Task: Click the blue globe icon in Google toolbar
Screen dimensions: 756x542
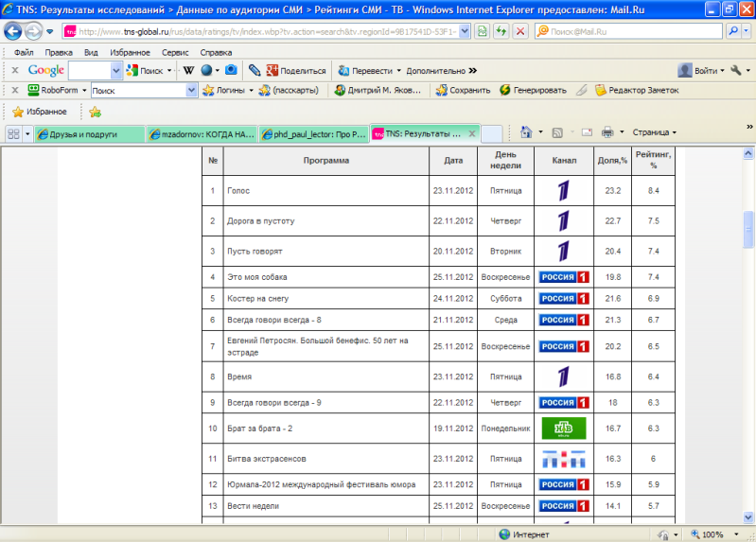Action: (x=206, y=70)
